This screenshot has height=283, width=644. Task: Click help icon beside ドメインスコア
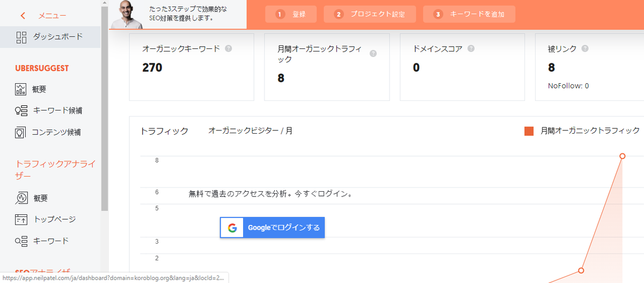point(471,48)
